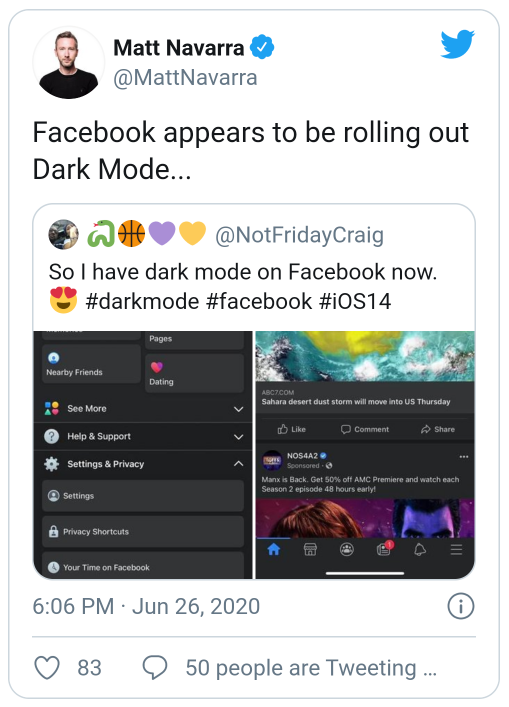Viewport: 509px width, 707px height.
Task: Select the Settings menu entry
Action: (x=143, y=496)
